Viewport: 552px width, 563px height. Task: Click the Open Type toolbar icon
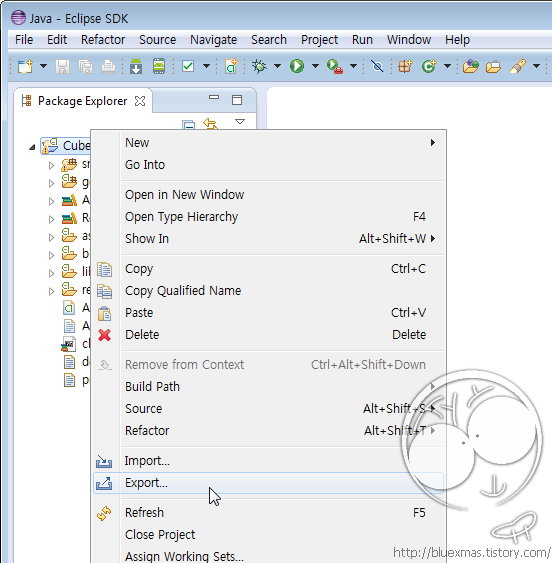point(471,66)
